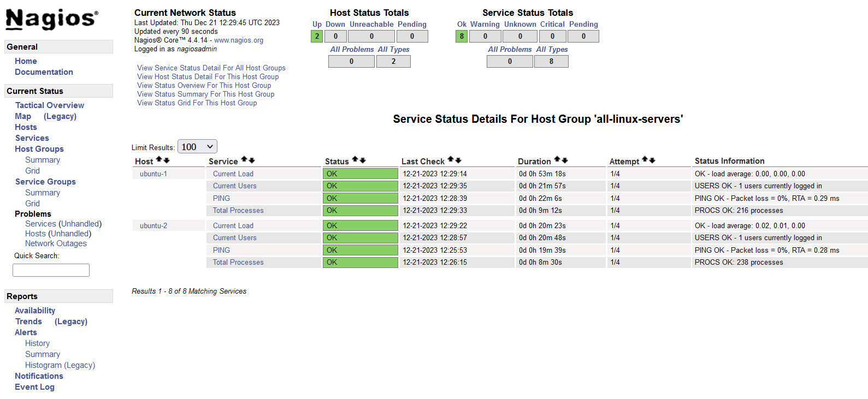This screenshot has height=399, width=868.
Task: Open Tactical Overview in the sidebar
Action: tap(50, 105)
